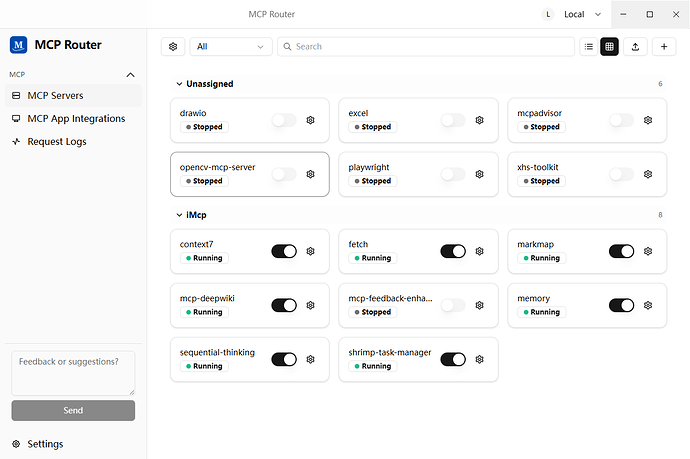
Task: Turn on the opencv-mcp-server toggle
Action: pyautogui.click(x=284, y=174)
